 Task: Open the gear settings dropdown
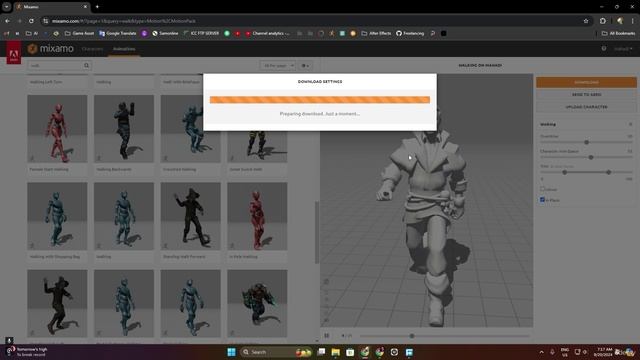click(x=305, y=65)
